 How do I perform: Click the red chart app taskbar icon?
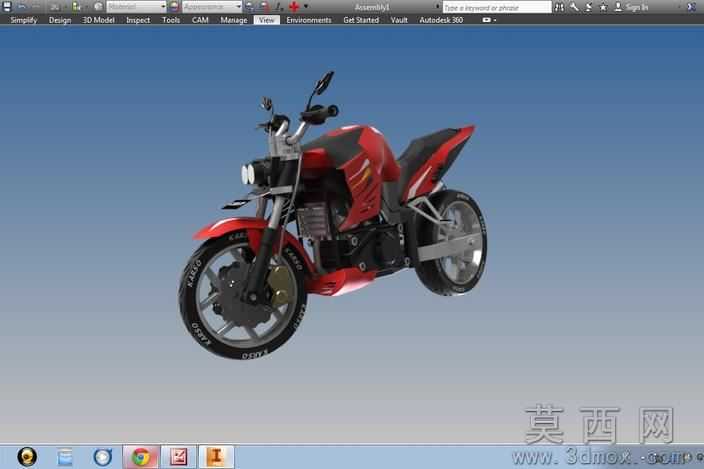178,457
